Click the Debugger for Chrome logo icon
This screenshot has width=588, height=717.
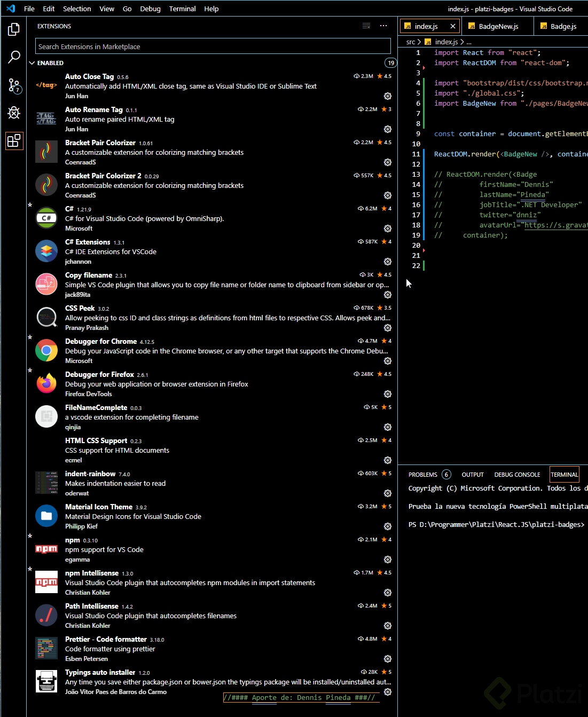pyautogui.click(x=46, y=351)
